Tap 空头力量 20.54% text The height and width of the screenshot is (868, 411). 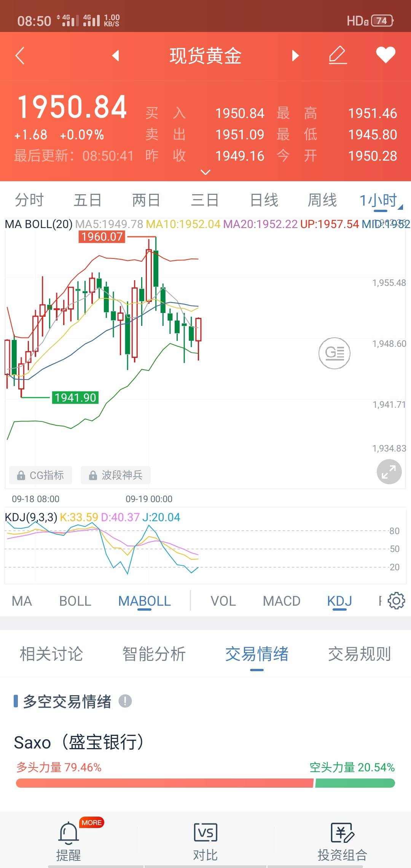click(352, 767)
